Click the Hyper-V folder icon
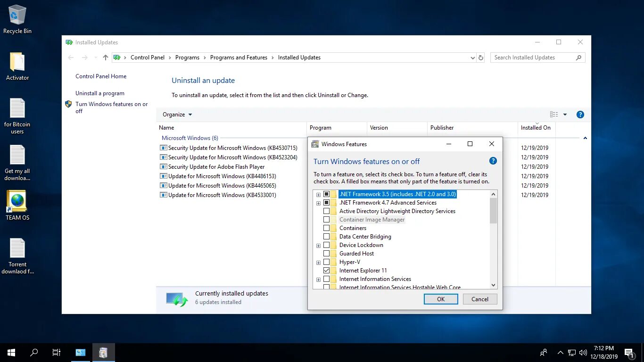Screen dimensions: 644x362 click(x=334, y=262)
